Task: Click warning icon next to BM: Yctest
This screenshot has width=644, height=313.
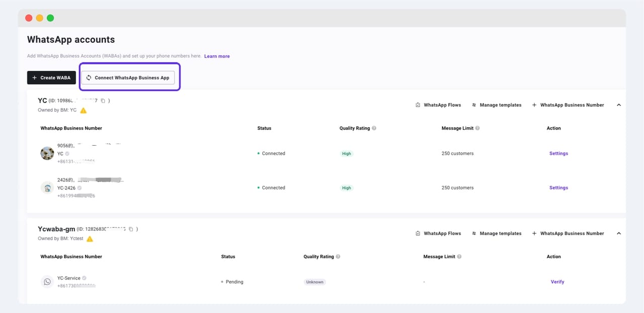Action: coord(90,239)
